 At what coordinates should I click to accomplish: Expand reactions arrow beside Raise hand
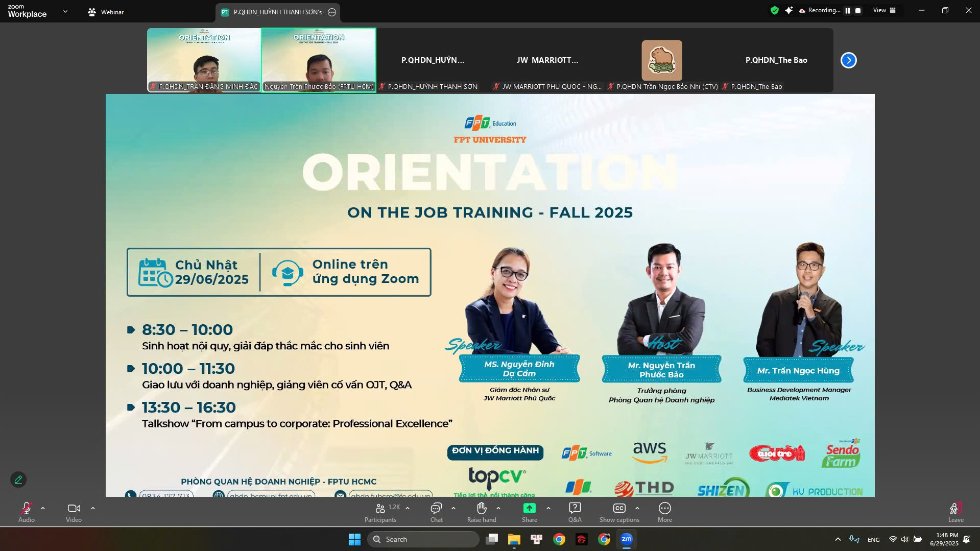pos(498,508)
